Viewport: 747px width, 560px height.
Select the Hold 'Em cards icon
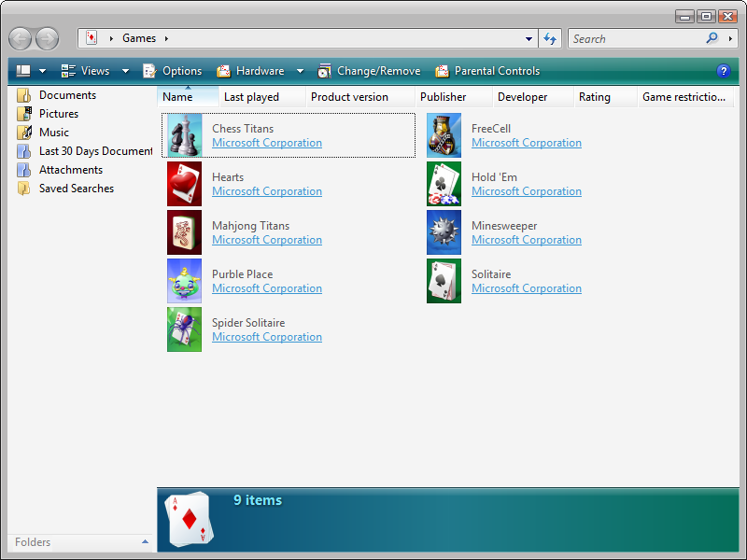tap(444, 184)
